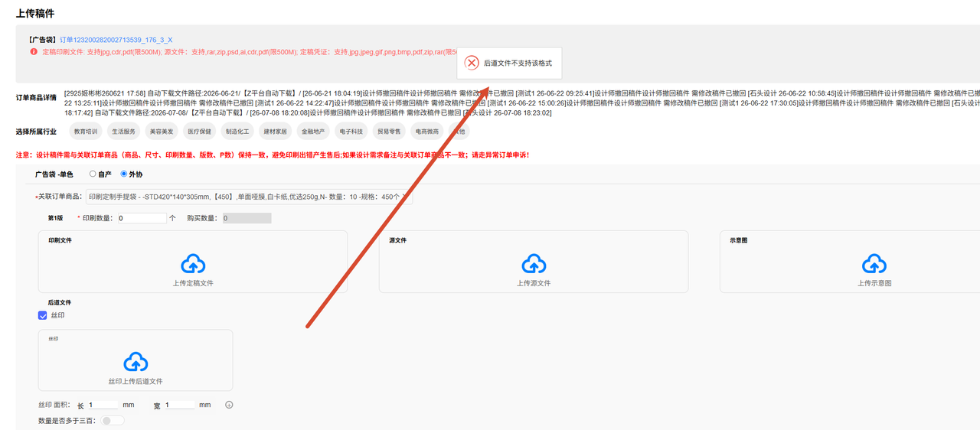Image resolution: width=980 pixels, height=430 pixels.
Task: Click the plus circle icon beside 丝印 面积
Action: [228, 405]
